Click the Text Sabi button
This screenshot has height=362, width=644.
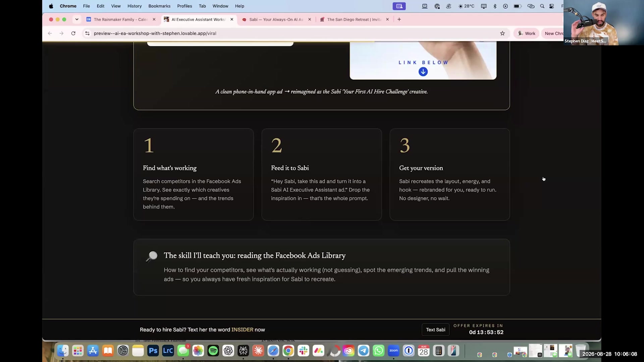(x=435, y=330)
